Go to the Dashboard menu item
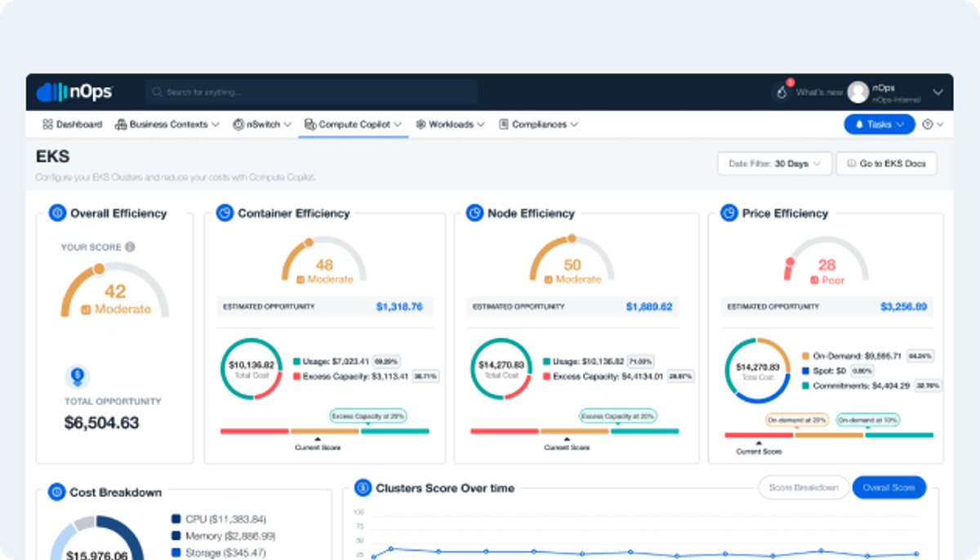This screenshot has height=560, width=980. (x=73, y=125)
